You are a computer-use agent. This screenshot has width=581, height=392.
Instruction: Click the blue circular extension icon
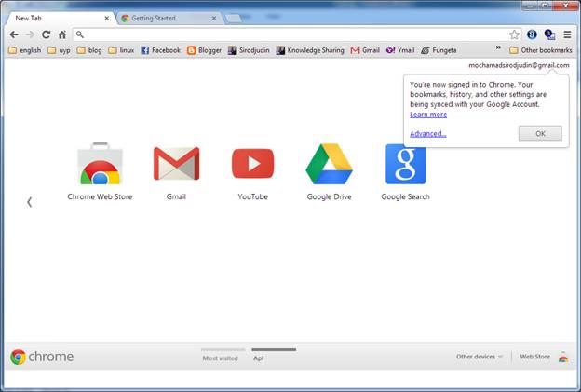point(532,34)
